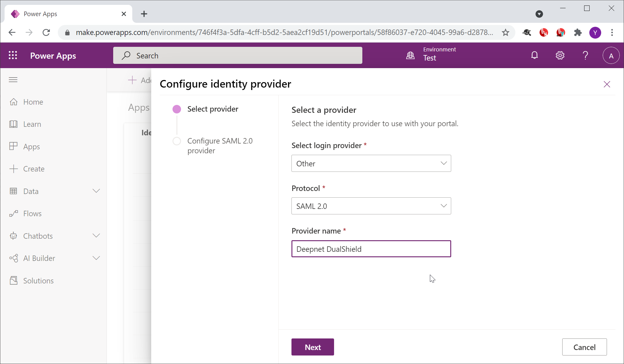Click the notifications bell icon
This screenshot has width=624, height=364.
tap(535, 55)
